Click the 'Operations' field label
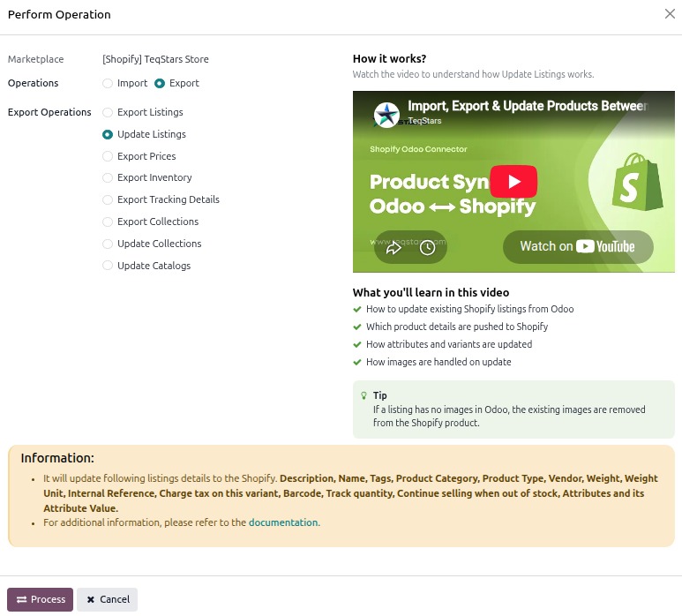 click(33, 83)
